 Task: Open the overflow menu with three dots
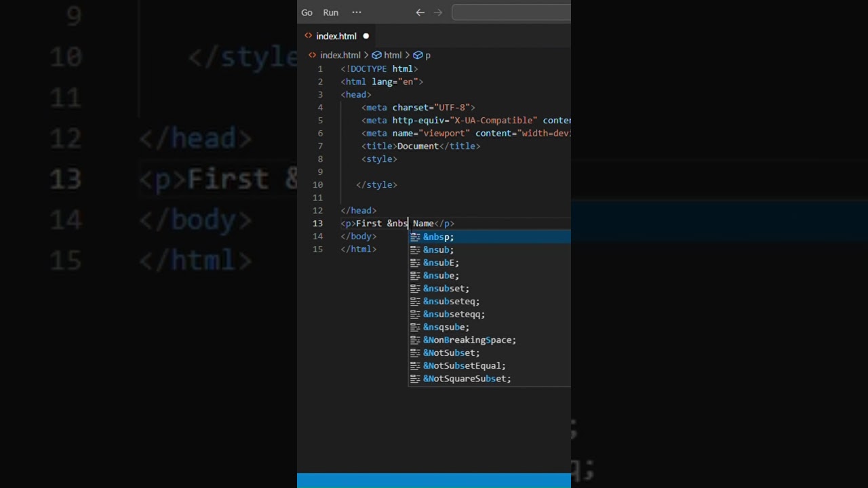pyautogui.click(x=357, y=12)
